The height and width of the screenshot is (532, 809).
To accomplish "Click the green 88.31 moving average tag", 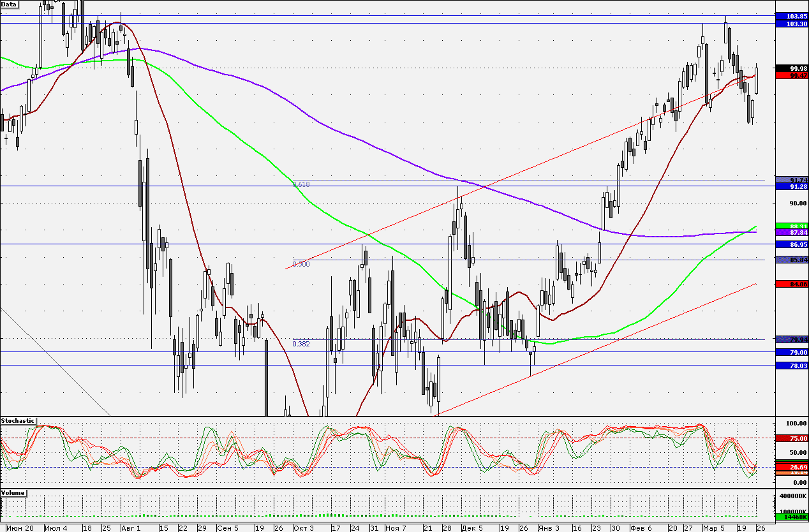I will point(791,226).
